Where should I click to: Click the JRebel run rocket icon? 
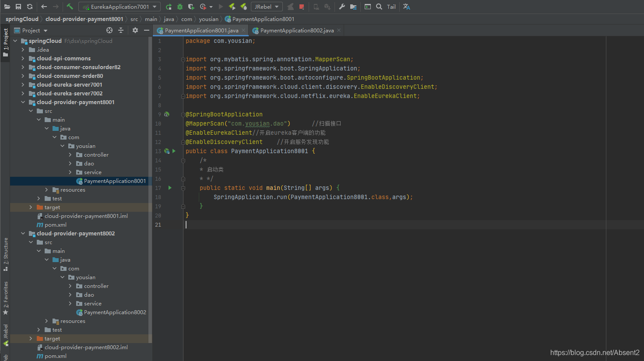(232, 7)
